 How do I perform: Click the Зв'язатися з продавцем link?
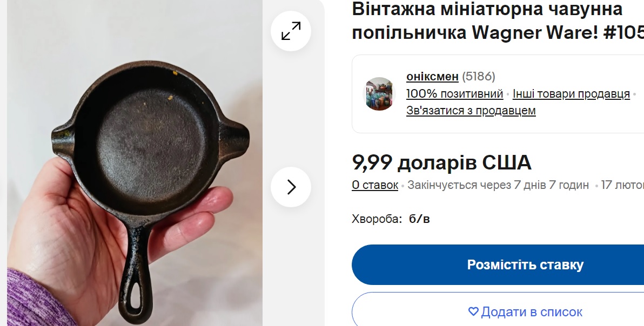(471, 111)
